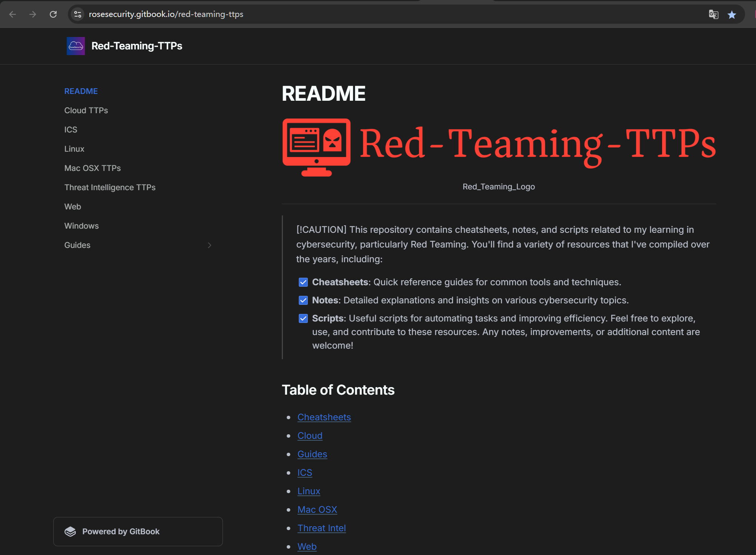756x555 pixels.
Task: Click the translate page icon
Action: 713,15
